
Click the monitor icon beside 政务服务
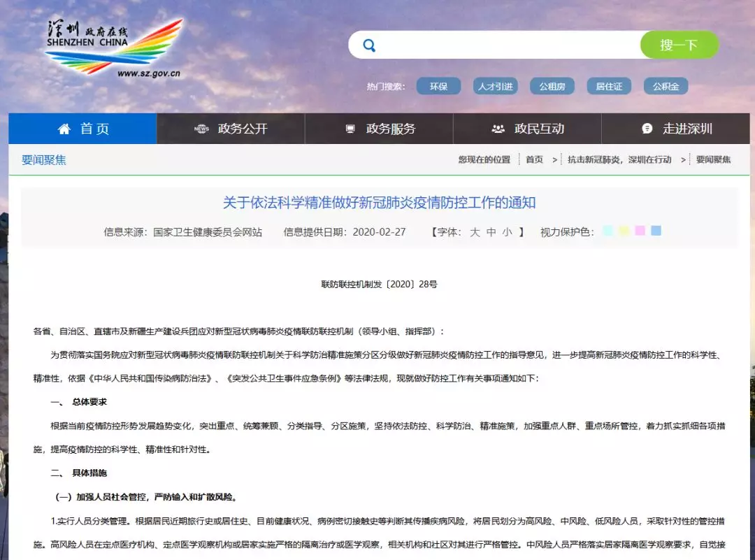[350, 129]
